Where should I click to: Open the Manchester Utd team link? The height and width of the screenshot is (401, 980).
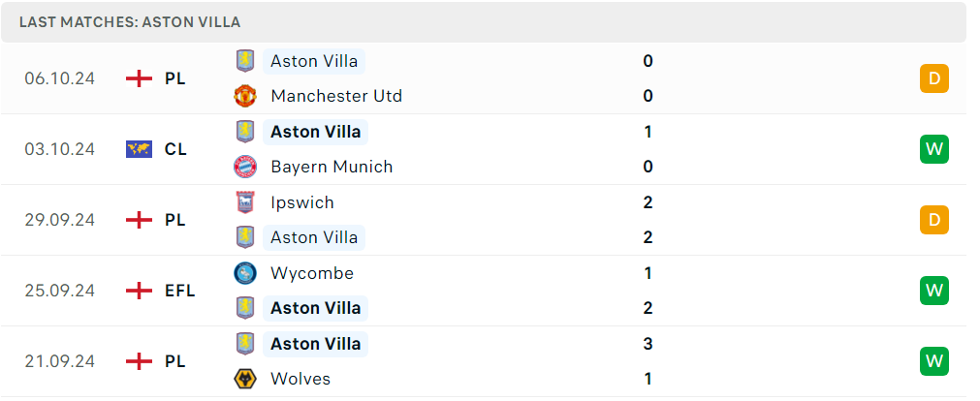point(336,96)
